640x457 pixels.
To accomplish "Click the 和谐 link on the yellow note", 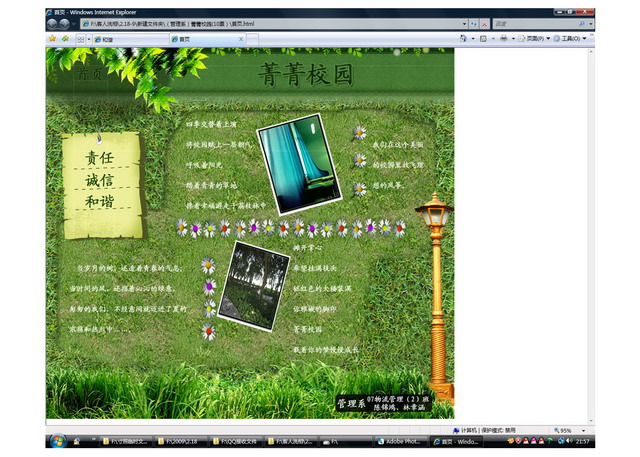I will [99, 202].
